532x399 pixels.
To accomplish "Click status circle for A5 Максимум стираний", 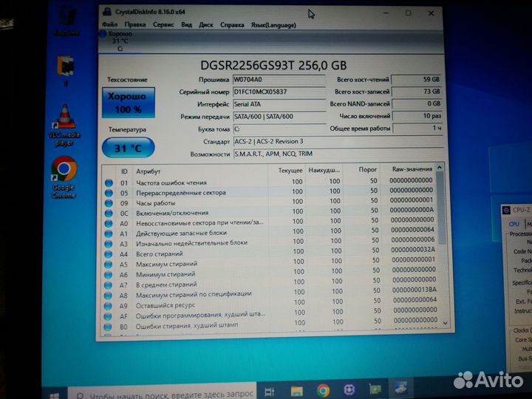I will (x=108, y=265).
